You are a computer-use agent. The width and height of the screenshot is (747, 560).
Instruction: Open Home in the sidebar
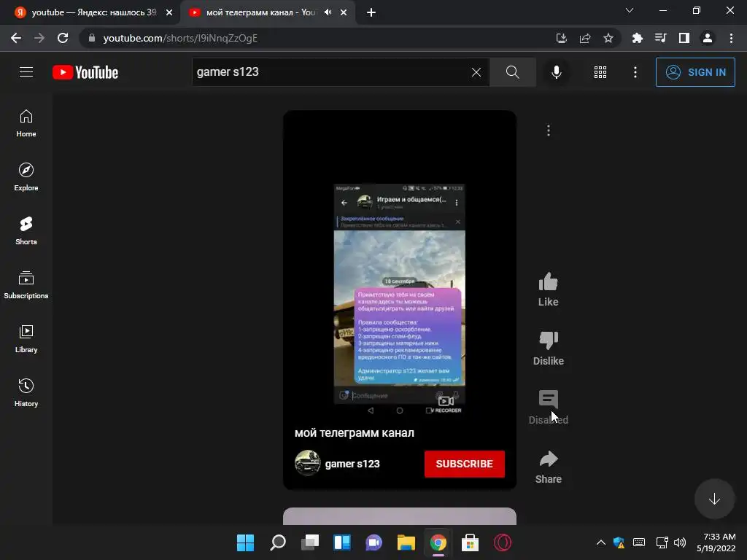point(26,124)
